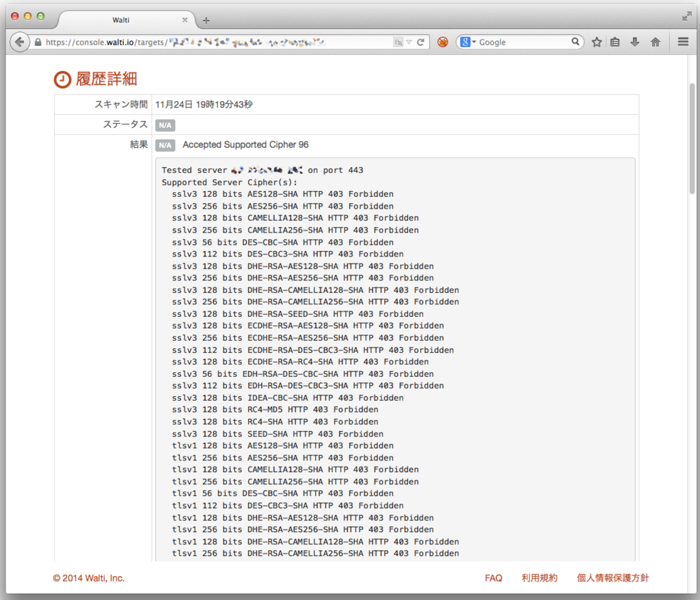Open the 利用規約 link

[x=539, y=577]
